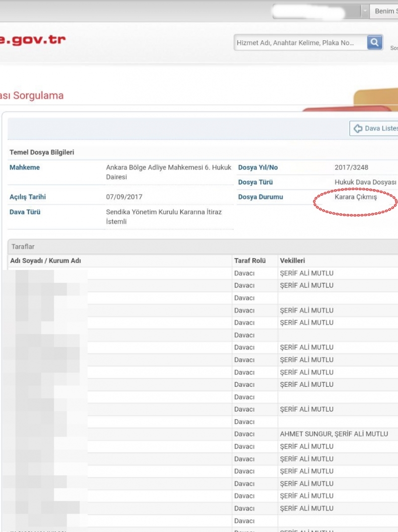Select the file number 2017/3248
Viewport: 398px width, 532px height.
(351, 168)
